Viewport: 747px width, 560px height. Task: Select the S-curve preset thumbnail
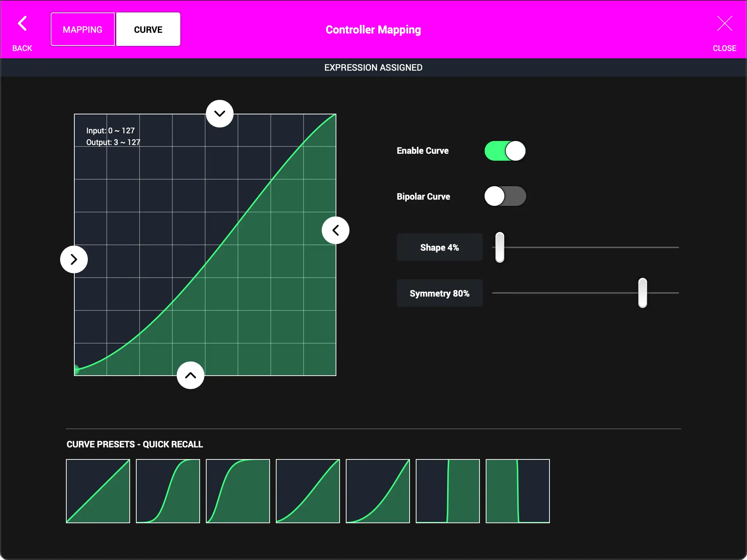pyautogui.click(x=168, y=491)
